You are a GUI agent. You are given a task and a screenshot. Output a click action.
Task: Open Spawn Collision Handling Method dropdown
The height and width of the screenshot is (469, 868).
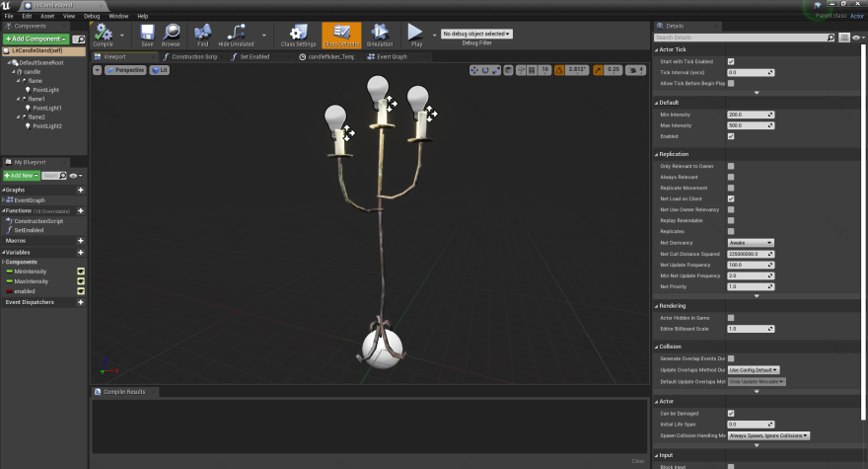[767, 435]
